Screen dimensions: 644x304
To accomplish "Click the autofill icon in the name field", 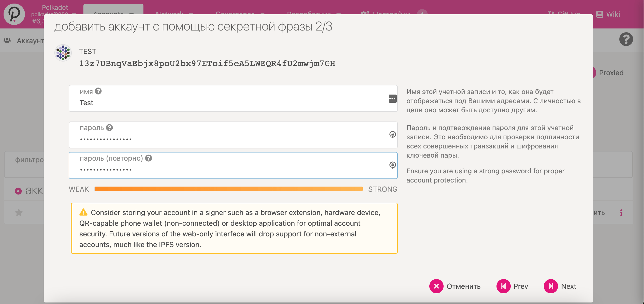I will (x=392, y=99).
